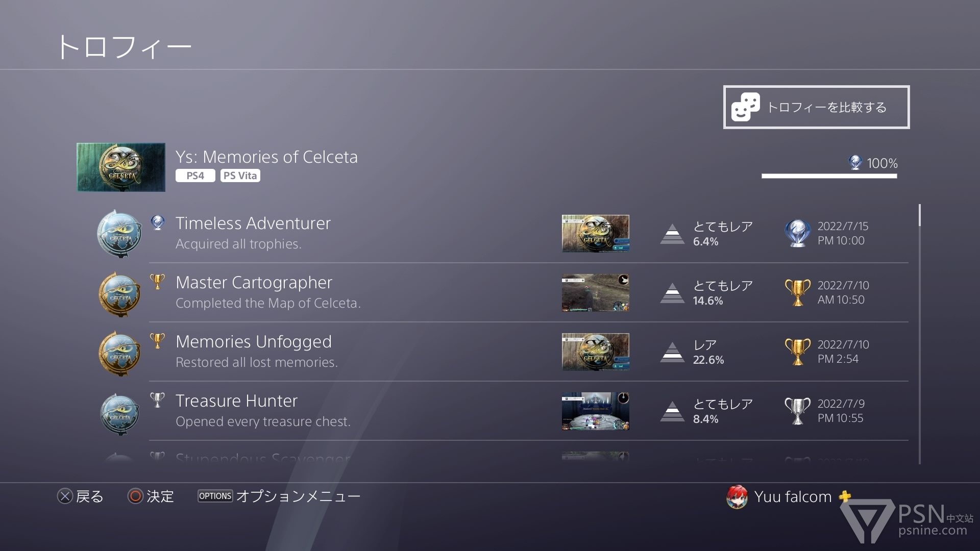Image resolution: width=980 pixels, height=551 pixels.
Task: Click the Master Cartographer gold badge icon
Action: [119, 293]
